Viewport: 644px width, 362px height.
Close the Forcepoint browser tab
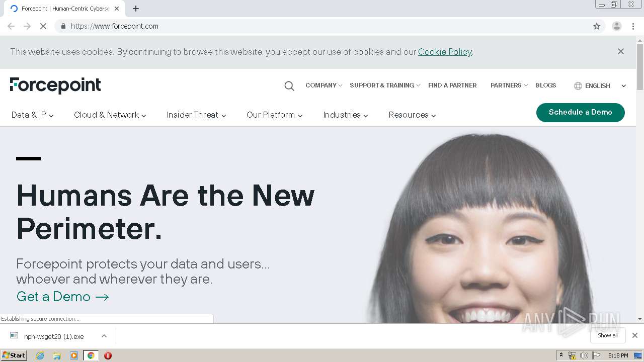pos(117,9)
